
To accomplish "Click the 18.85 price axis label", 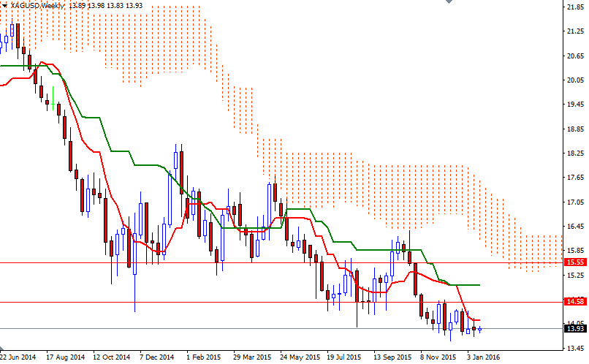I will coord(575,129).
